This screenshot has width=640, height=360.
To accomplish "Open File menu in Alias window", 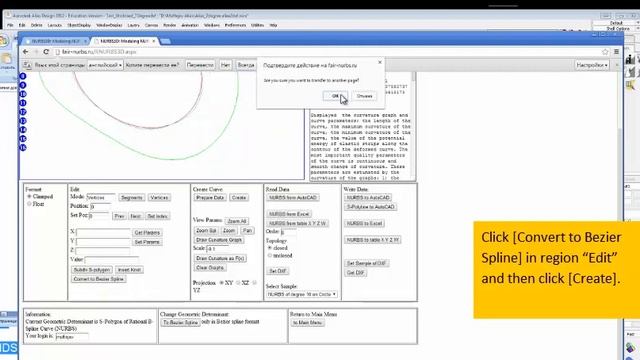I will point(10,25).
